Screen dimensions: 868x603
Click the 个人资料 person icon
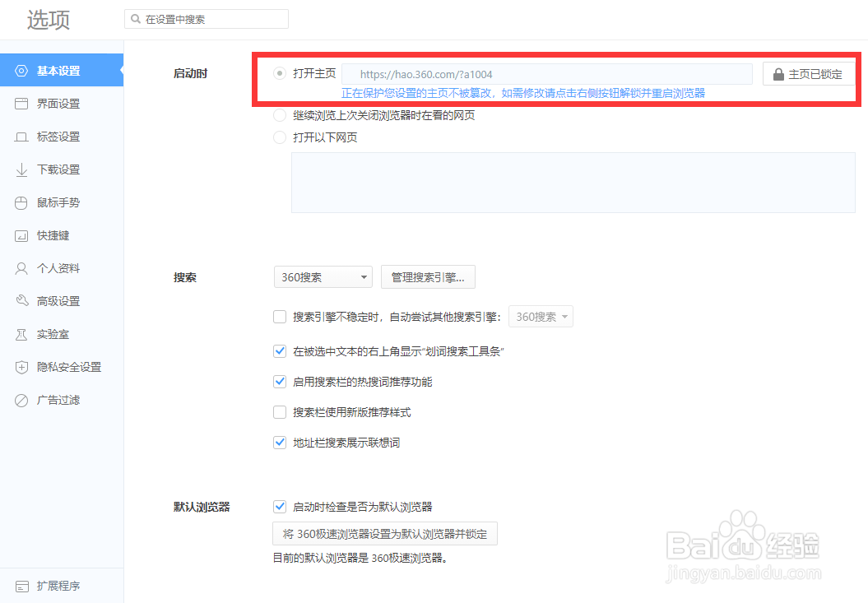click(21, 268)
